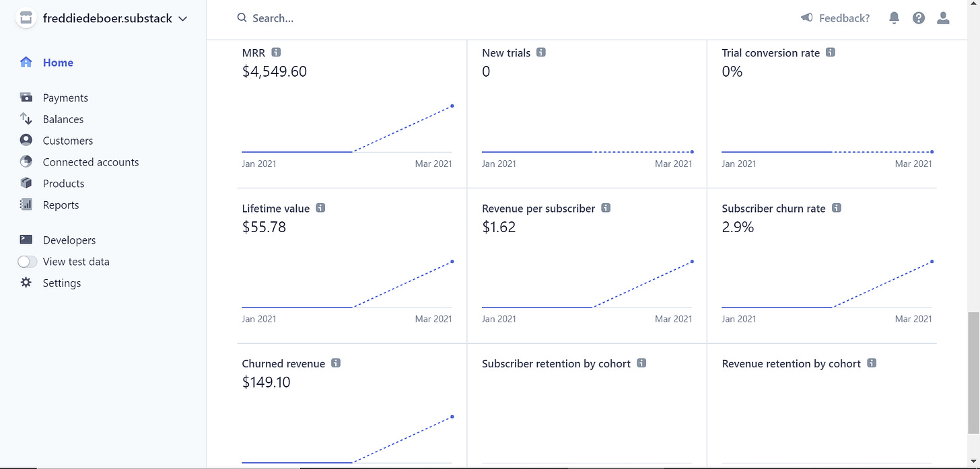Expand the freddiedeboer.substack account dropdown
The height and width of the screenshot is (469, 980).
point(182,19)
